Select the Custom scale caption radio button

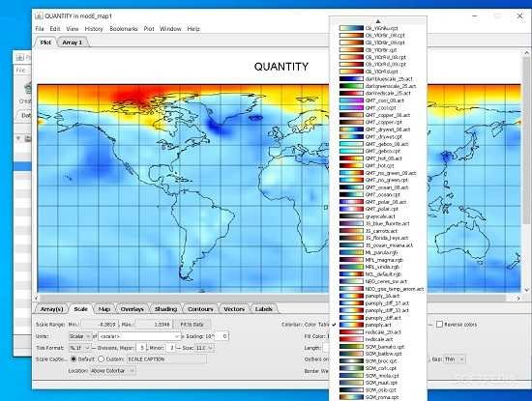(x=102, y=359)
